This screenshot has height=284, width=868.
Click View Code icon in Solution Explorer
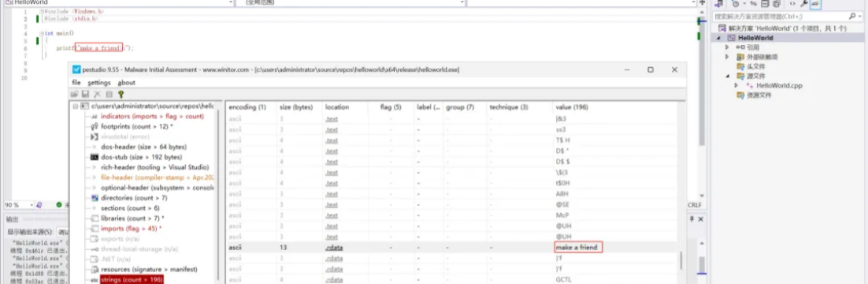click(792, 3)
